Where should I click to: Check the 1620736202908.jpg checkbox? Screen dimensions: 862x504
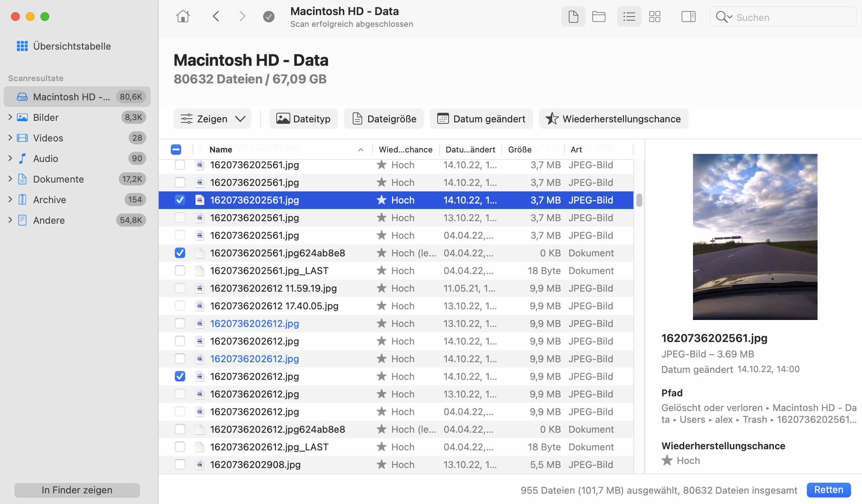180,464
